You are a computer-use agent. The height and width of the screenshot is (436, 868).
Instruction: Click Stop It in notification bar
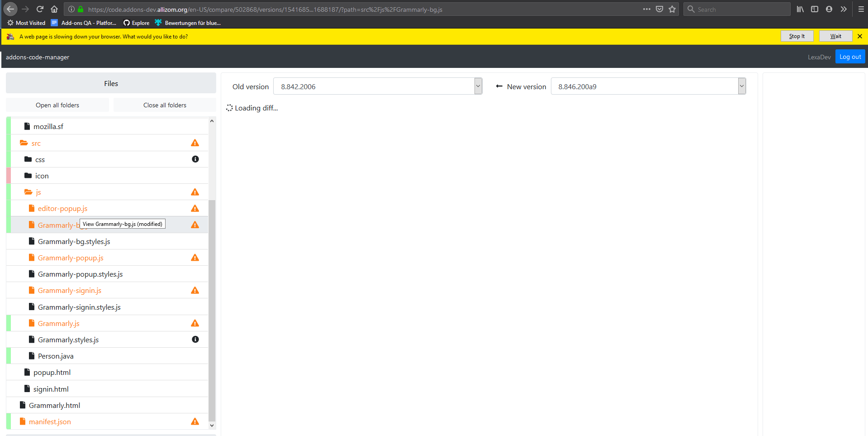tap(797, 36)
